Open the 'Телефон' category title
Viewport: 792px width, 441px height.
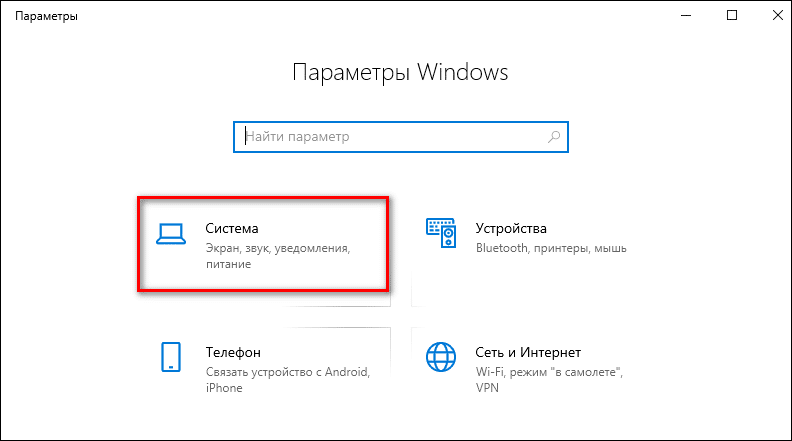[x=233, y=352]
